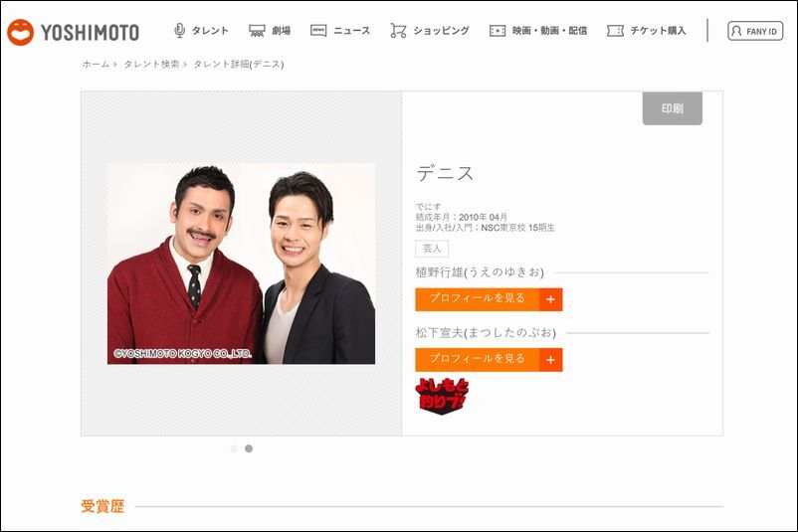Screen dimensions: 798x532
Task: Click the タレント検索 breadcrumb link
Action: [151, 64]
